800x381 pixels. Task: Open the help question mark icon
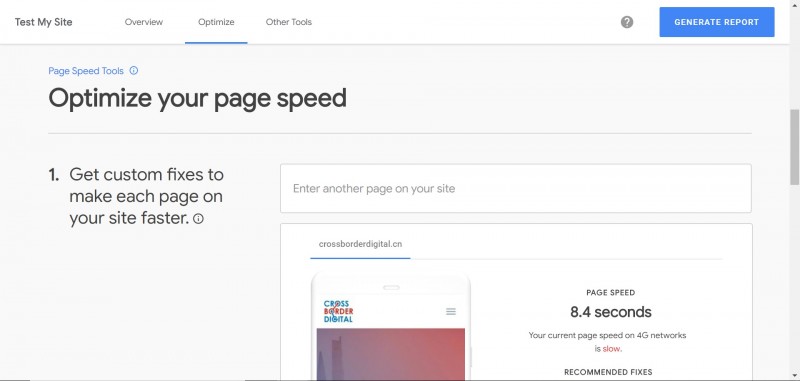[x=627, y=22]
